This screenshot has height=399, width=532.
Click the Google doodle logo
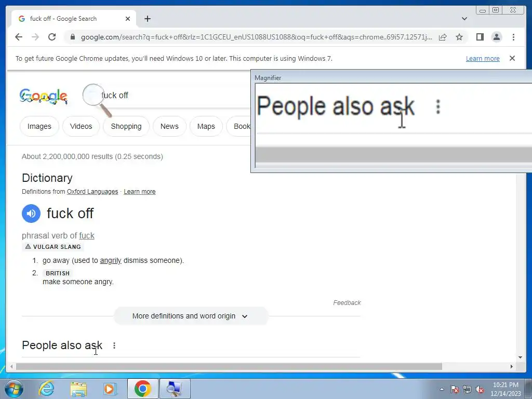[x=44, y=96]
